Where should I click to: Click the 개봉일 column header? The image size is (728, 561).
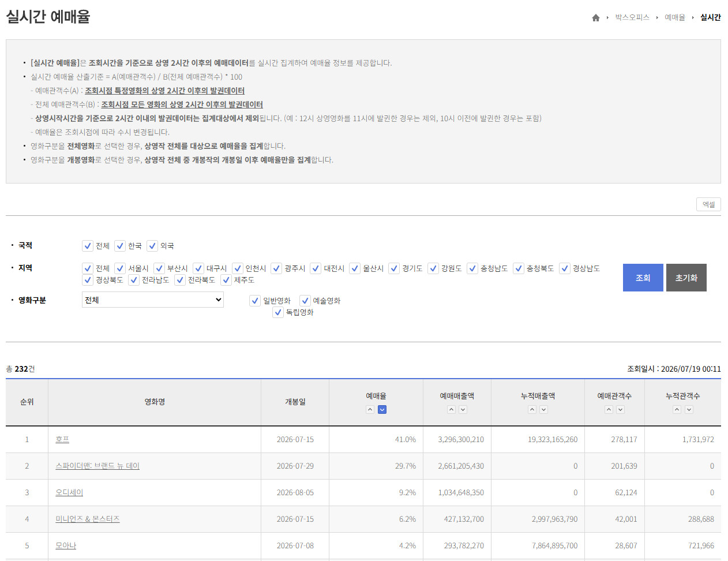pyautogui.click(x=295, y=402)
